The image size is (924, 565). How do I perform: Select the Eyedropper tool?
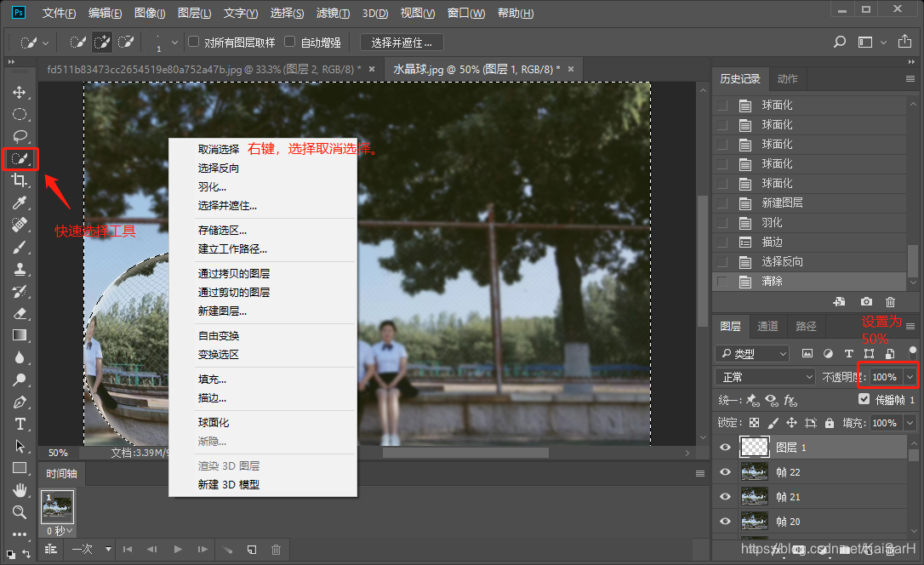tap(20, 203)
